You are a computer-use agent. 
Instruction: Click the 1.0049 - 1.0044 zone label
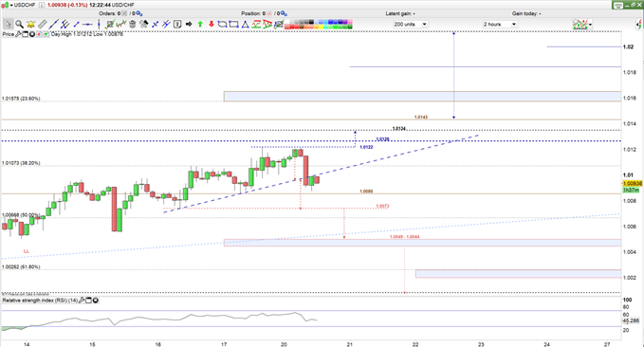tap(405, 237)
